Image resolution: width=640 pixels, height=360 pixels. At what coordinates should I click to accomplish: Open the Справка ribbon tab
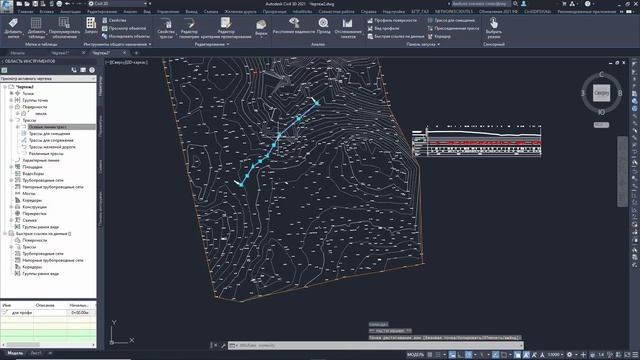(x=369, y=12)
